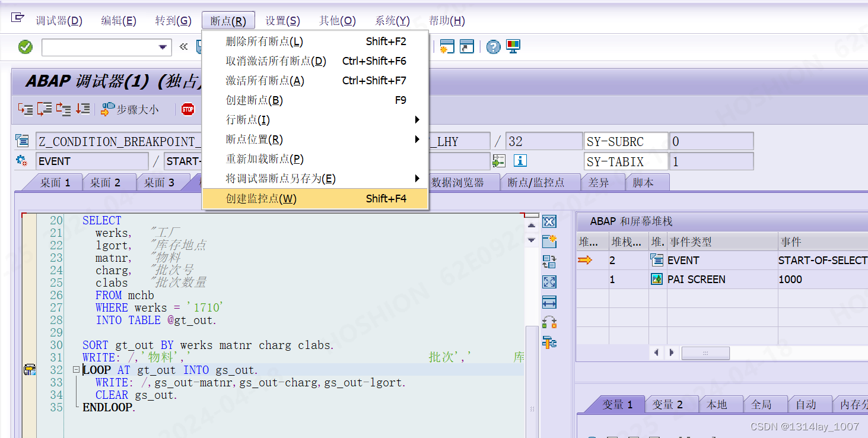This screenshot has width=868, height=438.
Task: Expand the 将调试器断点另存为(E) submenu
Action: pyautogui.click(x=315, y=179)
